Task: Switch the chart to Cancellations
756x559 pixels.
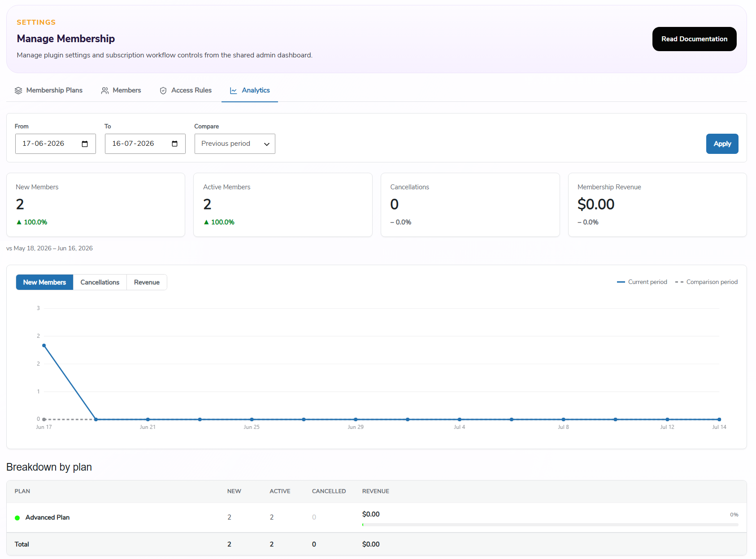Action: 100,282
